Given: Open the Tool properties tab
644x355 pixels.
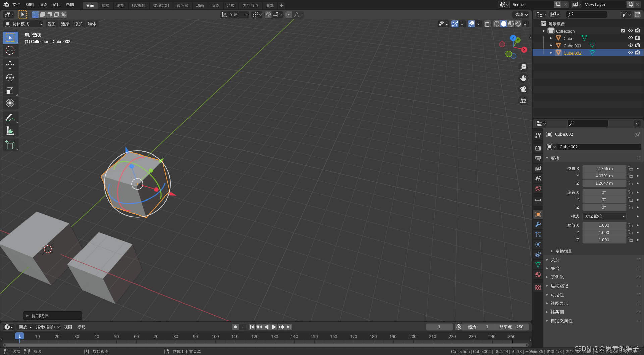Looking at the screenshot, I should [538, 135].
